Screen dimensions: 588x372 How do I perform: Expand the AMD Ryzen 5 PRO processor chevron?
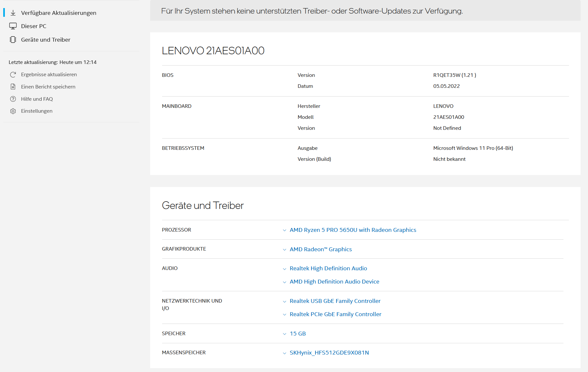pos(284,230)
